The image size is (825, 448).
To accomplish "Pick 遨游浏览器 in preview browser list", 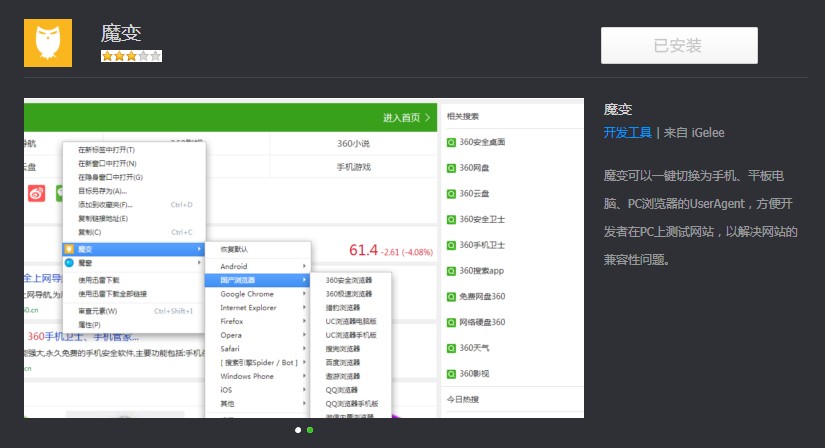I will click(343, 376).
